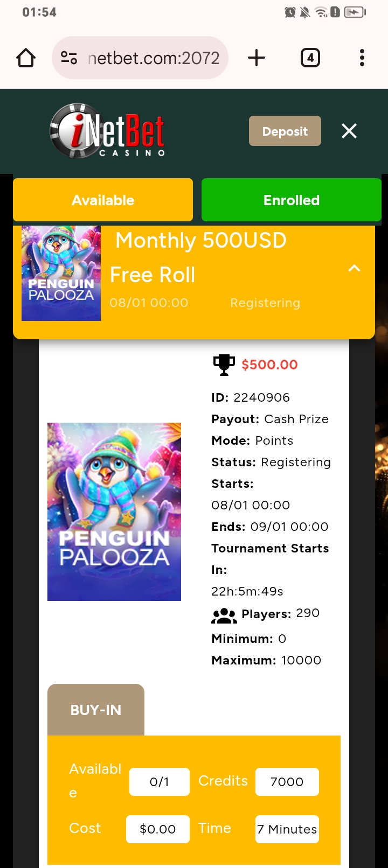Switch to the Enrolled tab
Screen dimensions: 388x868
(x=292, y=200)
